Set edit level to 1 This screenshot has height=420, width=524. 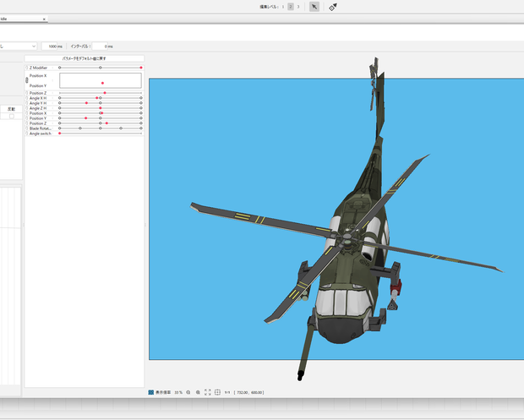tap(283, 7)
